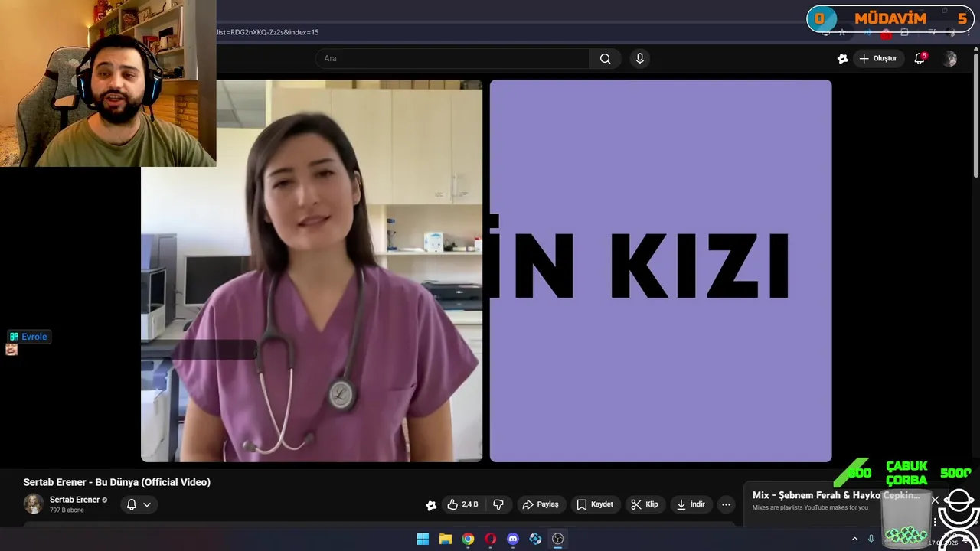Open the browser extensions puzzle icon
Viewport: 980px width, 551px height.
(x=904, y=32)
